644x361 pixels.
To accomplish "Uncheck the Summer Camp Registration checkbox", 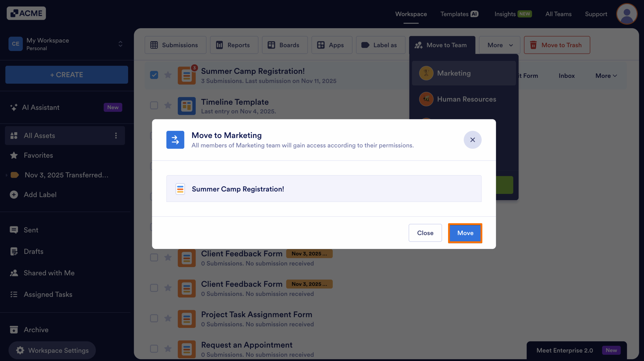I will [154, 75].
